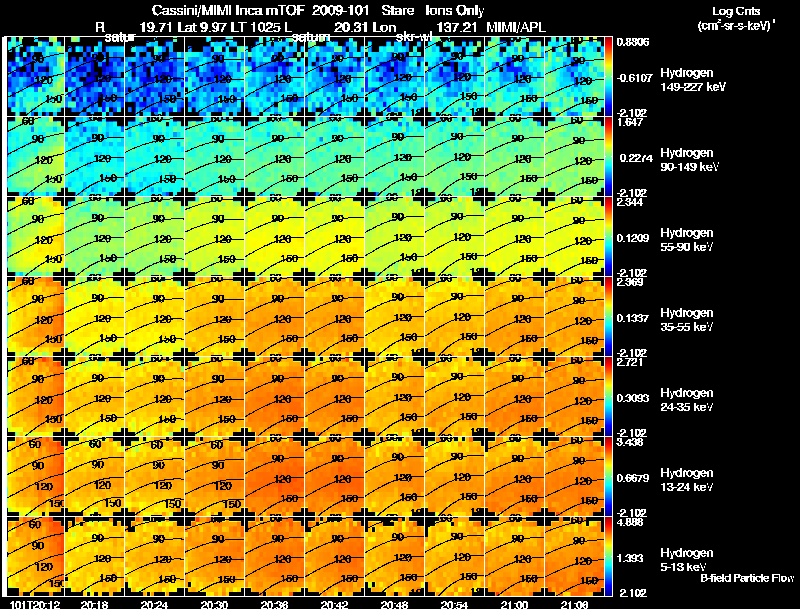The width and height of the screenshot is (800, 609).
Task: Click the color scale bar for 35-55 keV
Action: [608, 317]
